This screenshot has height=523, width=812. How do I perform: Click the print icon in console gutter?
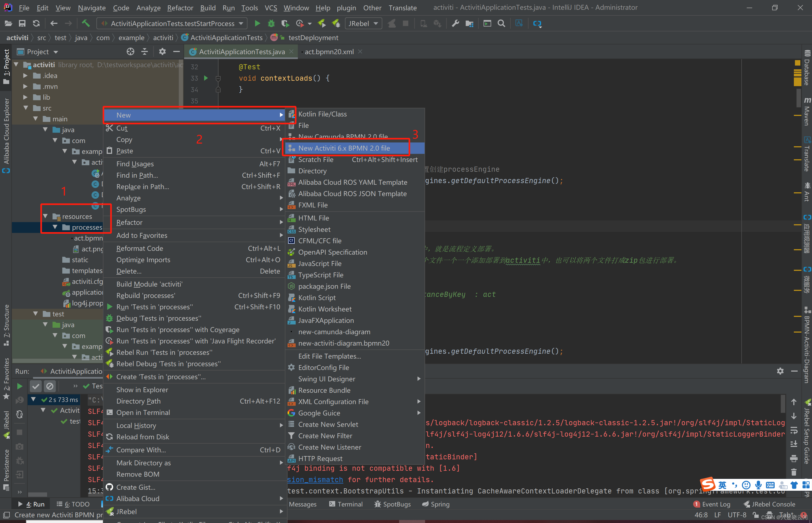pyautogui.click(x=794, y=459)
